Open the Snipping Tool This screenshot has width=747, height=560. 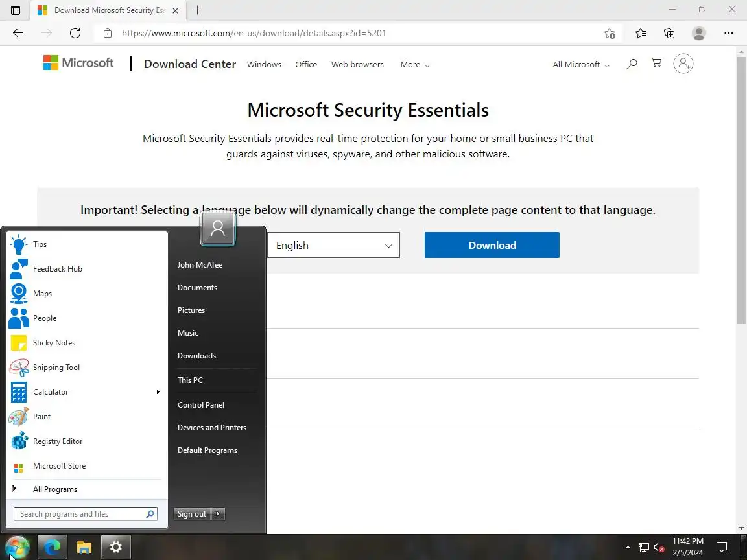[87, 367]
